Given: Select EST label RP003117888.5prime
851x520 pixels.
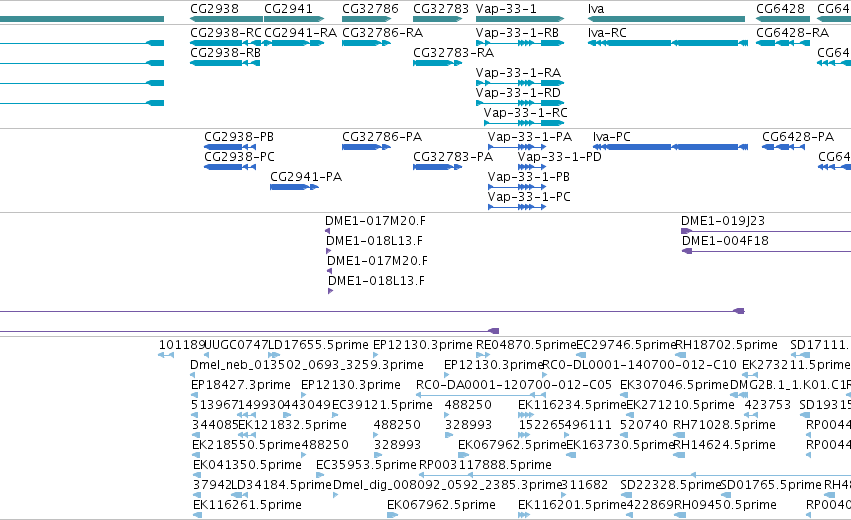Looking at the screenshot, I should (x=485, y=465).
